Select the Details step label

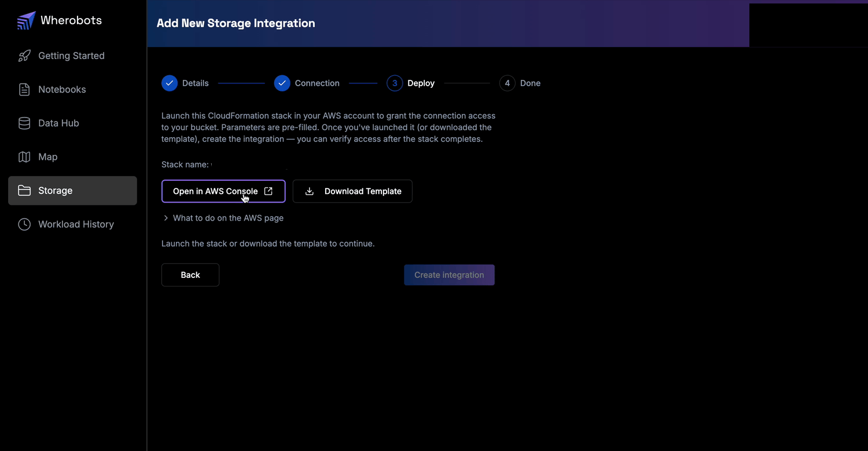196,83
